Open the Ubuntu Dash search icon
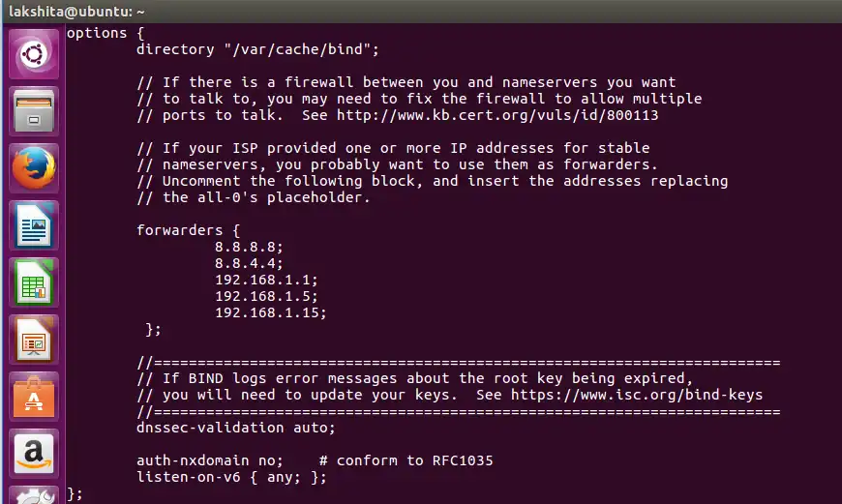Viewport: 842px width, 504px height. [x=34, y=54]
